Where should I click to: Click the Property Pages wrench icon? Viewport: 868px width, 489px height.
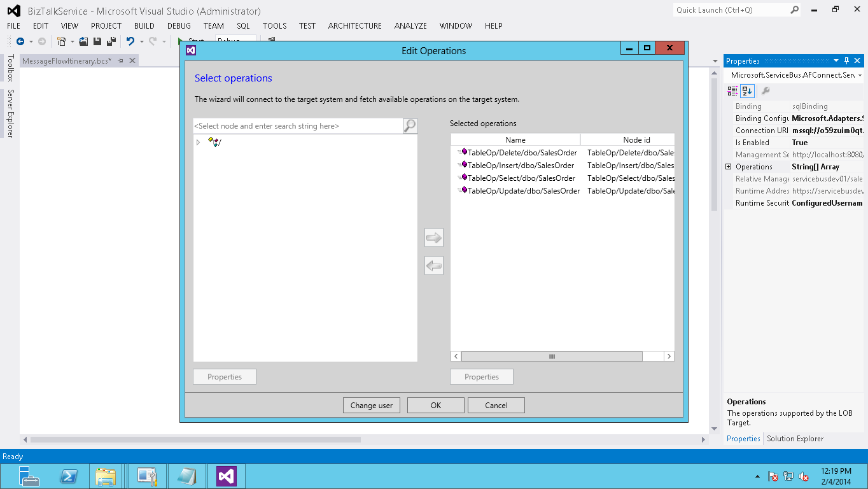(x=766, y=91)
